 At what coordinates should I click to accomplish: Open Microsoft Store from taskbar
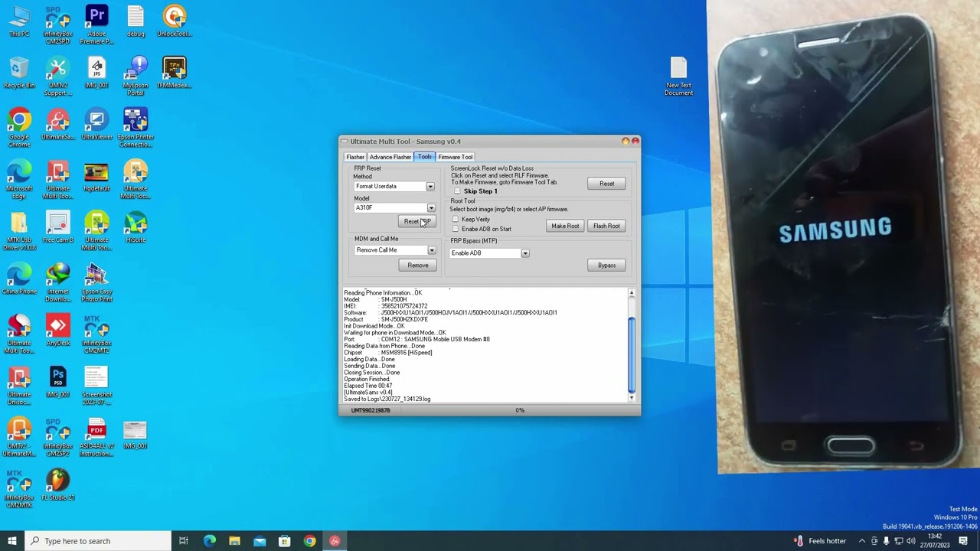coord(284,541)
